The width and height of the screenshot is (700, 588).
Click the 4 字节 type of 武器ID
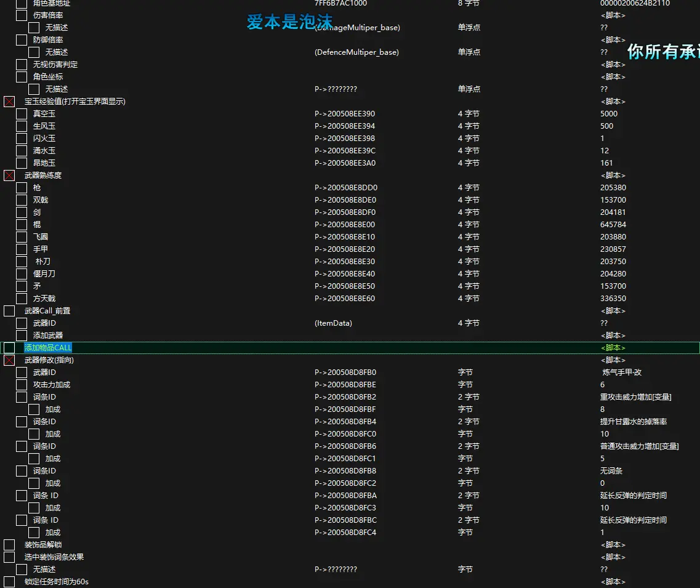click(469, 323)
